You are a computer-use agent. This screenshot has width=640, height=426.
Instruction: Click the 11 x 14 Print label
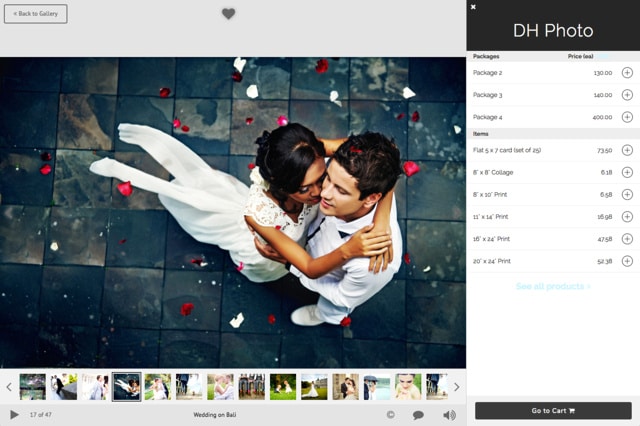click(491, 217)
